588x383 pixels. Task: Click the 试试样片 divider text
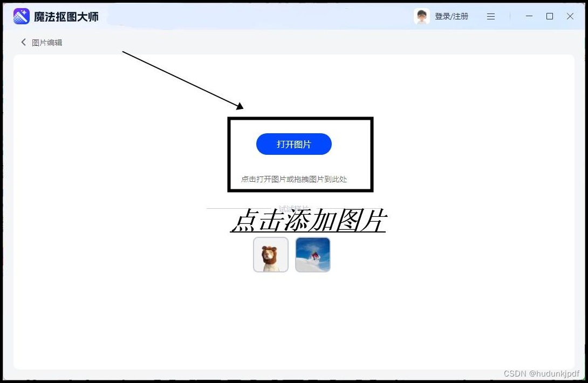click(295, 208)
